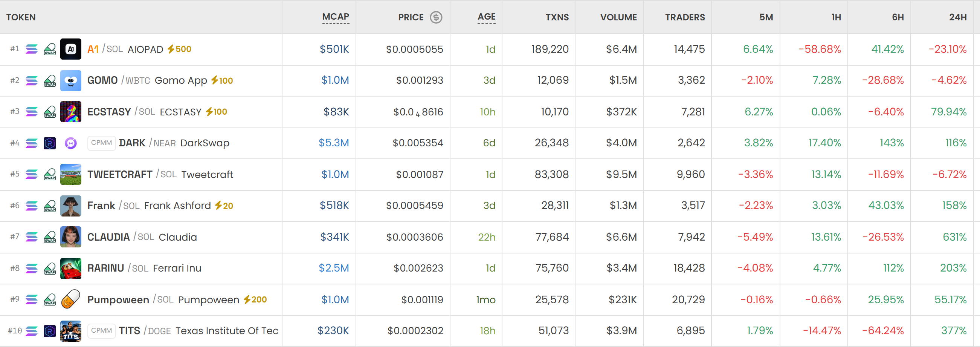Click the swap DEX icon in GOMO row
Viewport: 980px width, 347px height.
[x=50, y=80]
